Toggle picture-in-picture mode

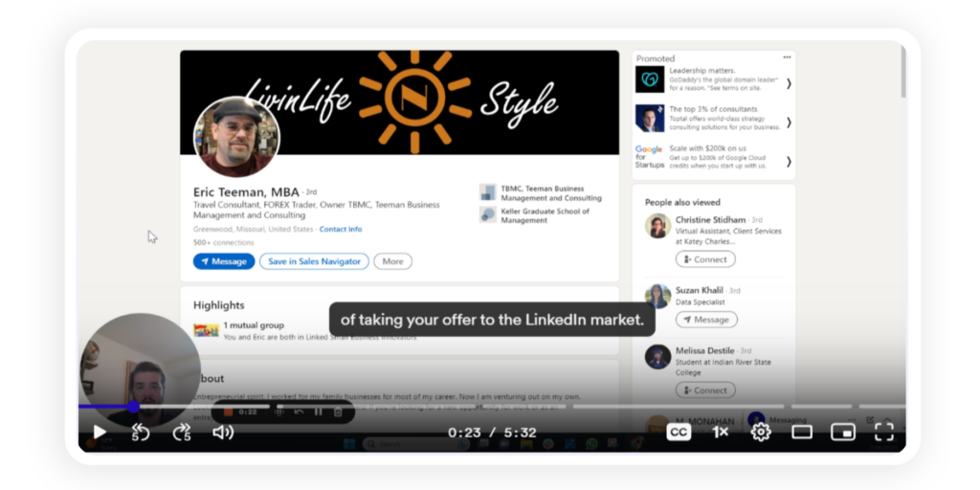pyautogui.click(x=842, y=432)
